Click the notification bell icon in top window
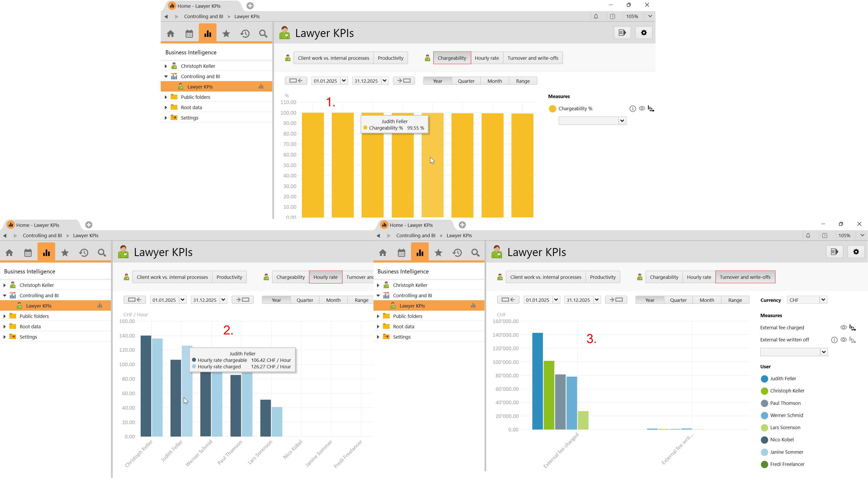 click(x=596, y=16)
